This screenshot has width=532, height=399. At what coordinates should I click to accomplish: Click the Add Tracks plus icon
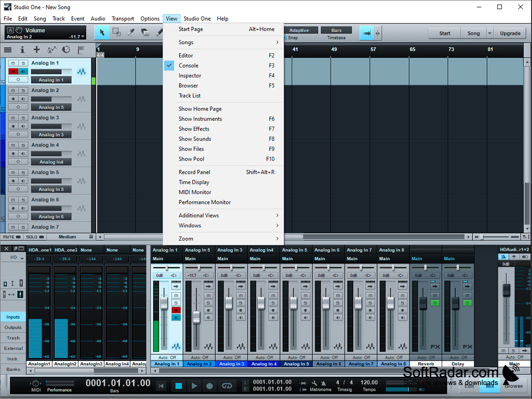36,50
